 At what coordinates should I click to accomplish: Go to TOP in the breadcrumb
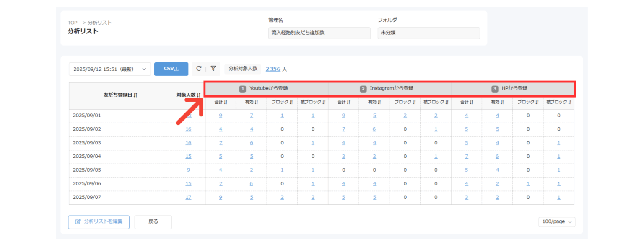pos(73,23)
